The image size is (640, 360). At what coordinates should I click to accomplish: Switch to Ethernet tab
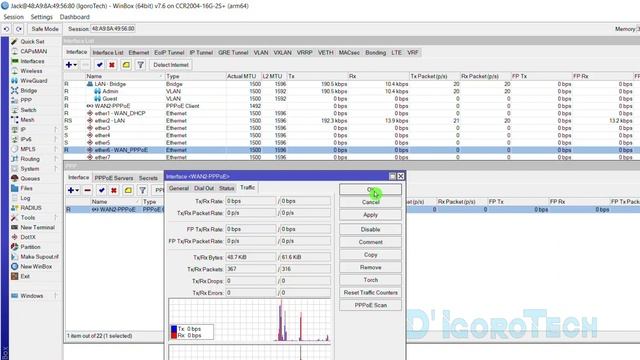[139, 53]
